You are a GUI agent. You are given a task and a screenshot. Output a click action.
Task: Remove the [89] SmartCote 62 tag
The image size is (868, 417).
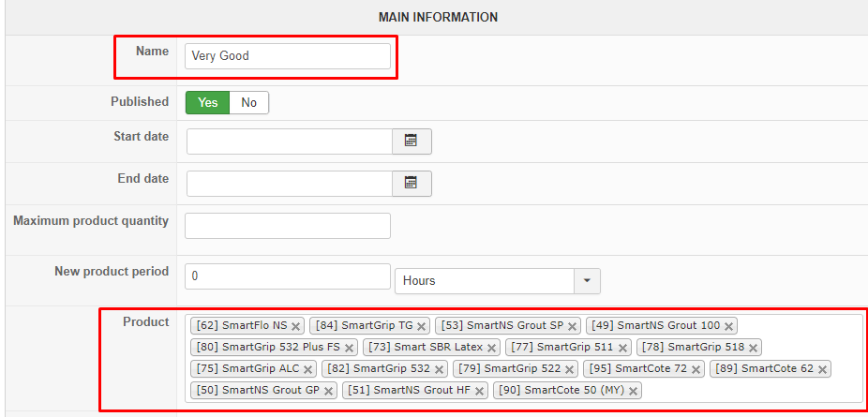point(822,369)
